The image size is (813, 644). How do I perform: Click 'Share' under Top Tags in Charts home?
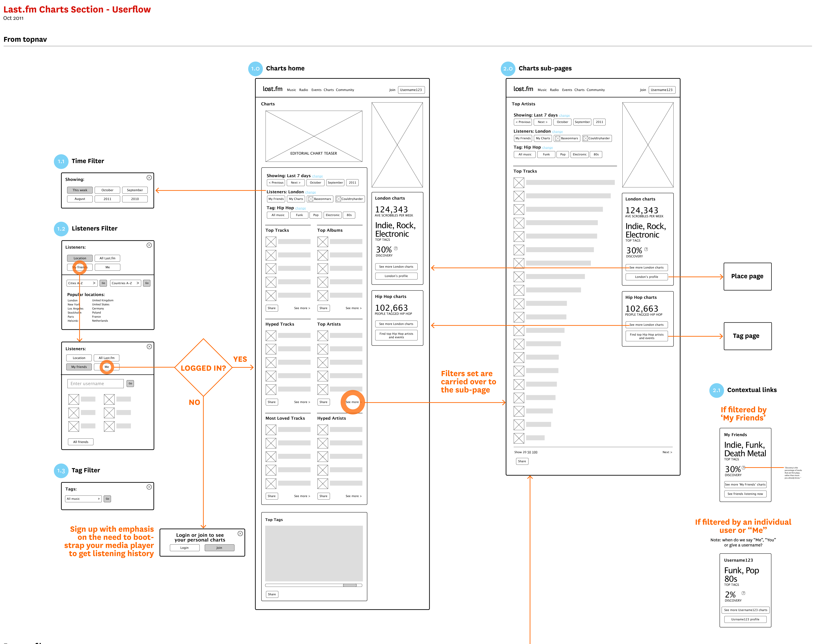click(272, 594)
